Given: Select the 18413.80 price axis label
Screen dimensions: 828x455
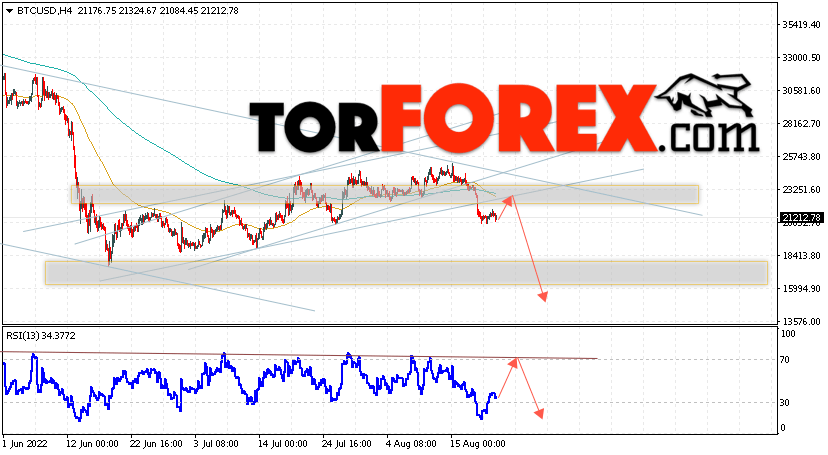Looking at the screenshot, I should 801,255.
